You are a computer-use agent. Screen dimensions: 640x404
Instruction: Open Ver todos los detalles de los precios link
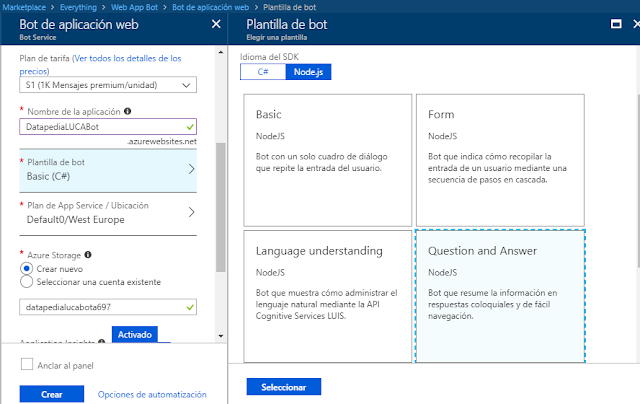[100, 64]
